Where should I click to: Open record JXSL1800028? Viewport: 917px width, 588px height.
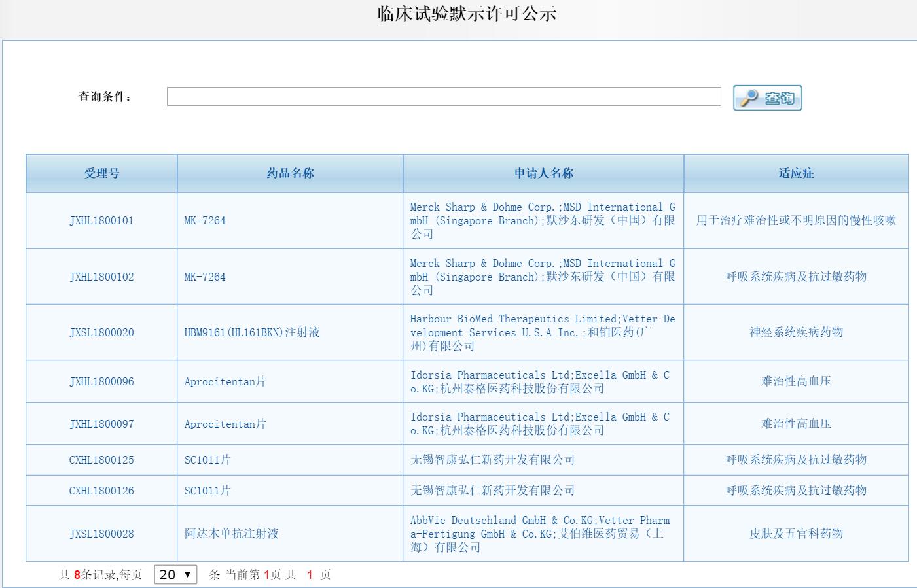tap(101, 534)
